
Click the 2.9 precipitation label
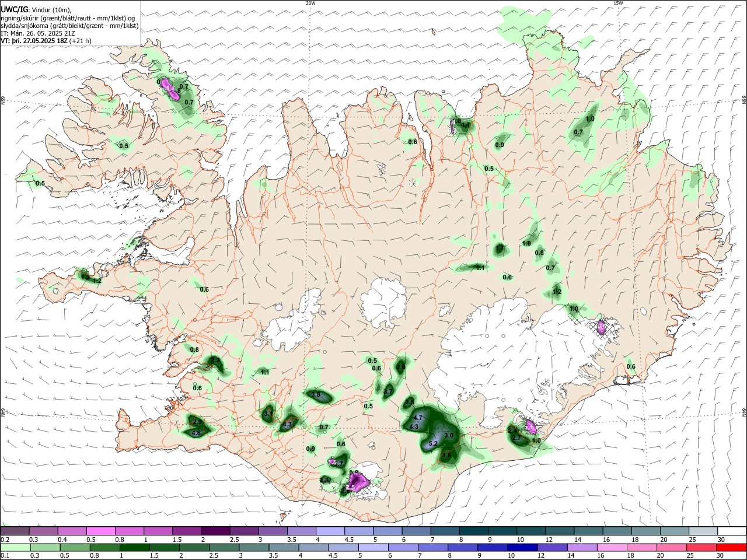(197, 422)
